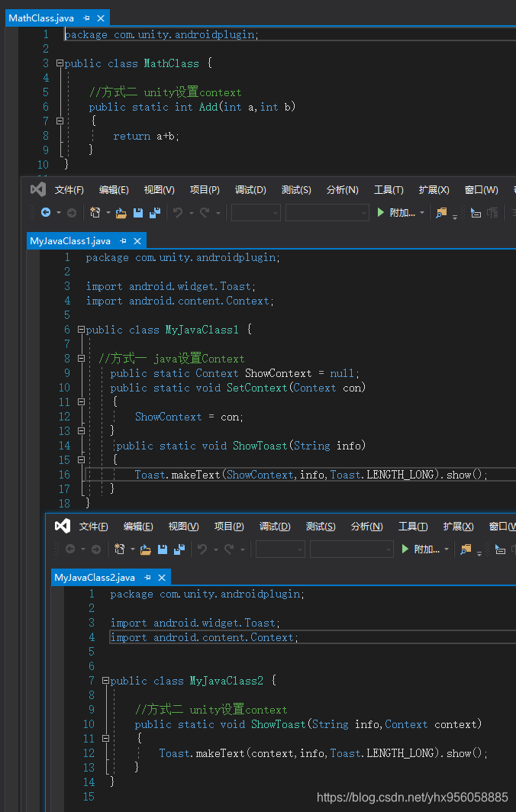Click 'return a+b;' in MathClass.java

click(x=146, y=136)
